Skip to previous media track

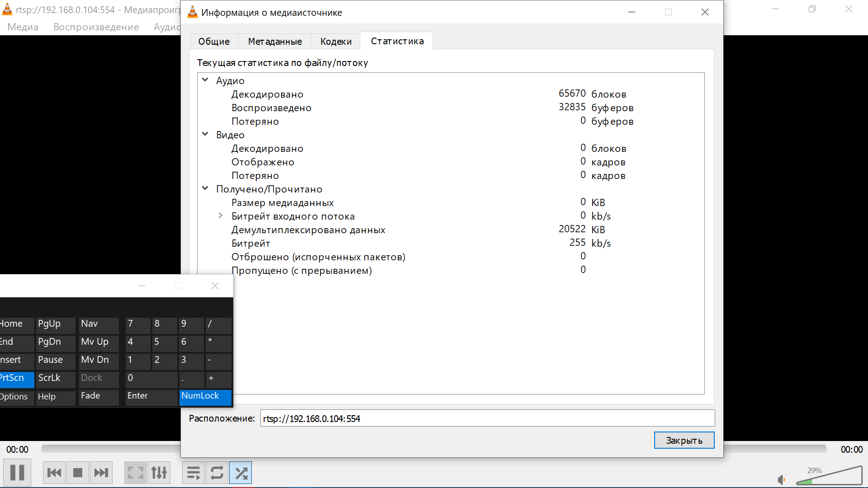point(54,473)
